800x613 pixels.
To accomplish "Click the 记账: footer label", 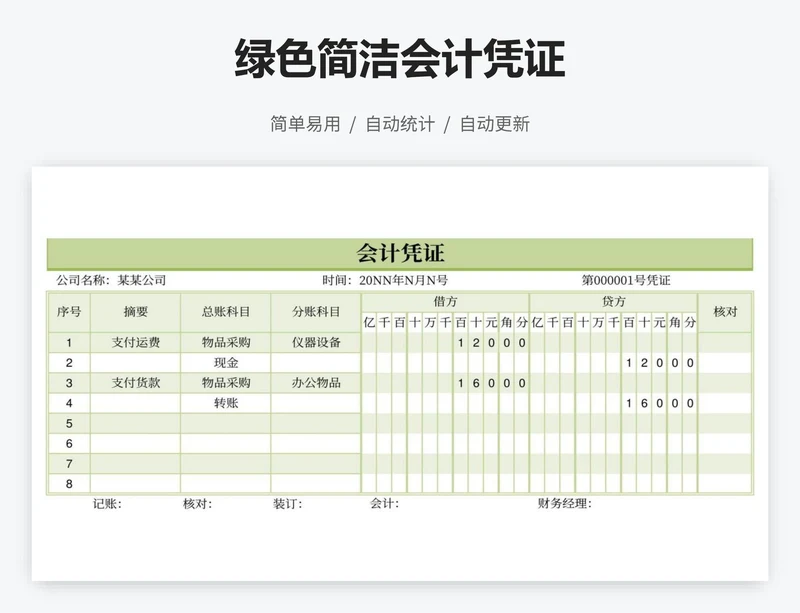I will [x=107, y=504].
